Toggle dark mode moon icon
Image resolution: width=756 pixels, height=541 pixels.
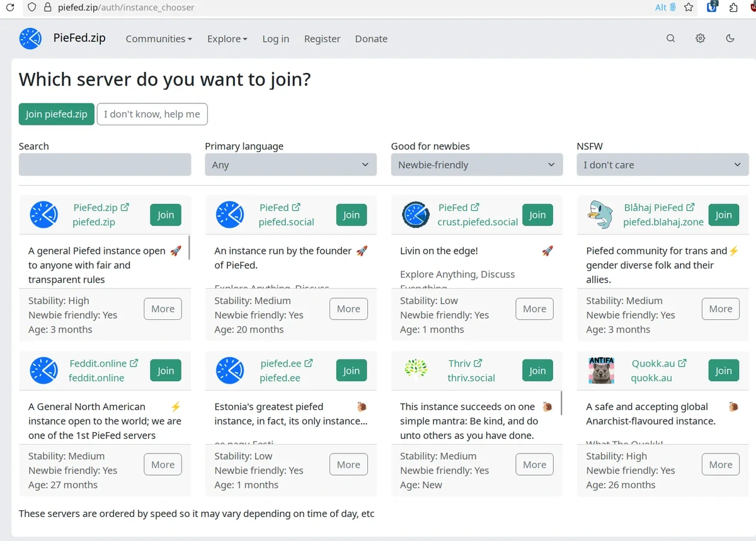730,38
